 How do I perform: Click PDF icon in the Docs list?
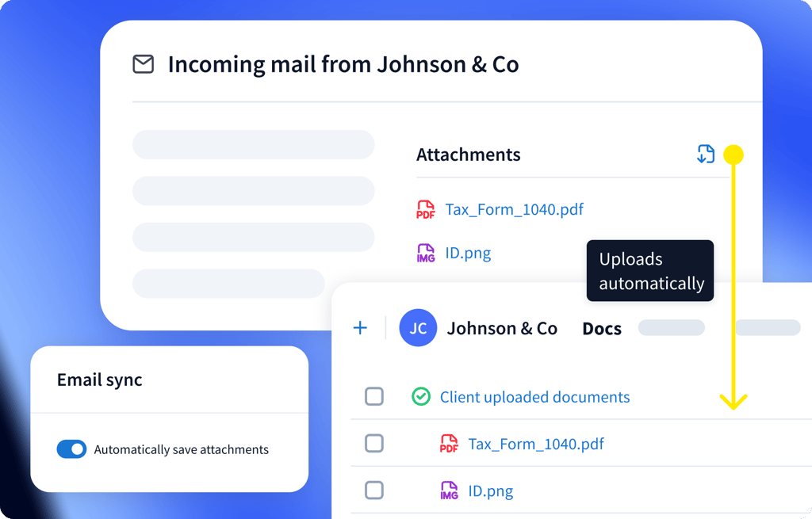(449, 444)
